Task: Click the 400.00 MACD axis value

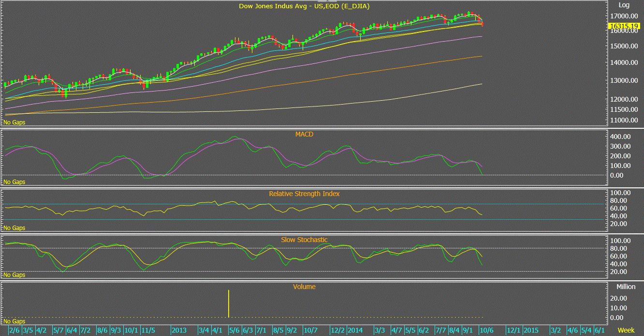Action: click(620, 137)
